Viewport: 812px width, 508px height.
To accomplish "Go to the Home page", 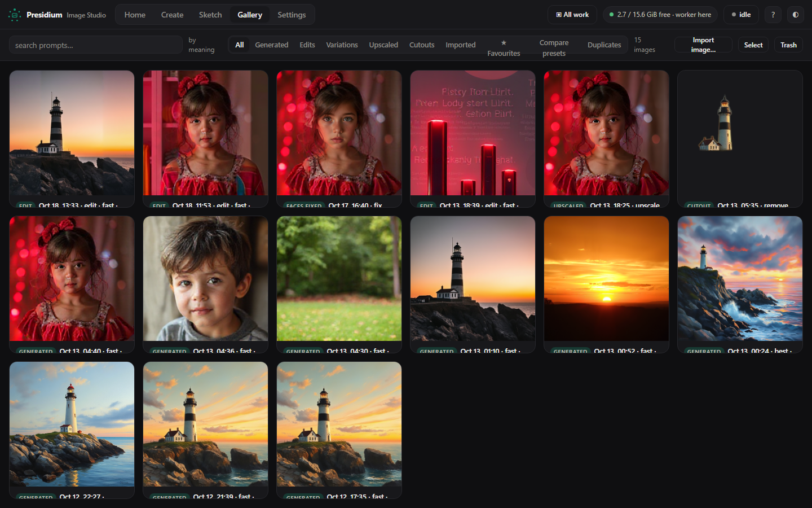I will coord(135,15).
